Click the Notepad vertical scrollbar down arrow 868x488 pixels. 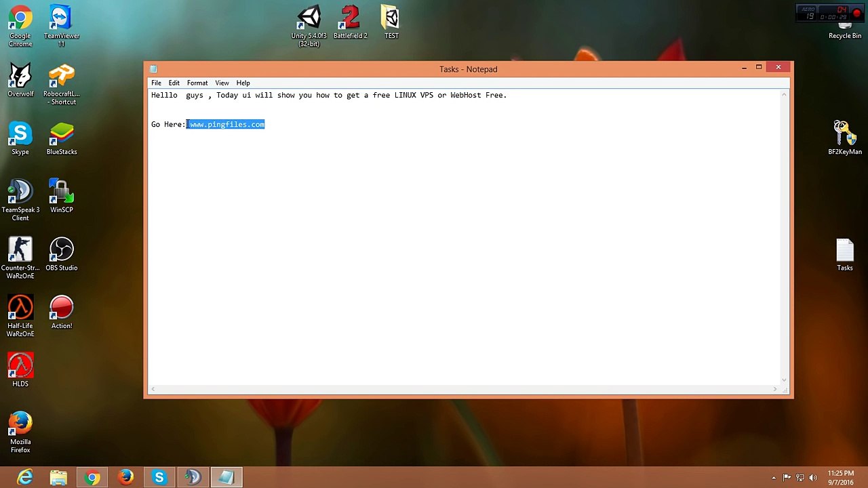pyautogui.click(x=785, y=380)
